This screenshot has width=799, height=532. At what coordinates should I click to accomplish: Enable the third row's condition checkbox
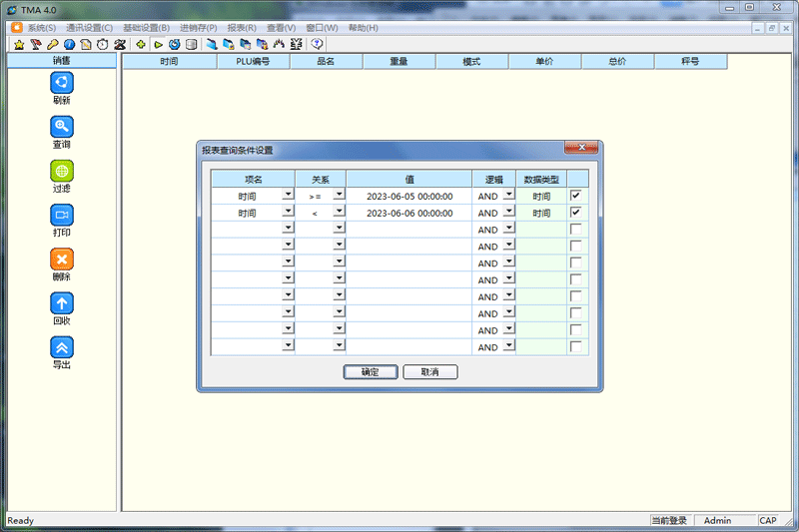[575, 230]
